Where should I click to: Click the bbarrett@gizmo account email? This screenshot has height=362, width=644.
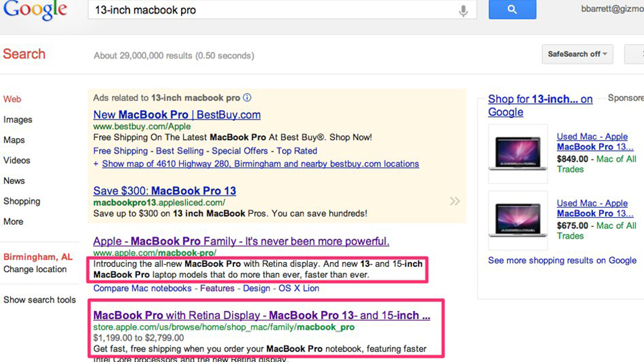(612, 9)
